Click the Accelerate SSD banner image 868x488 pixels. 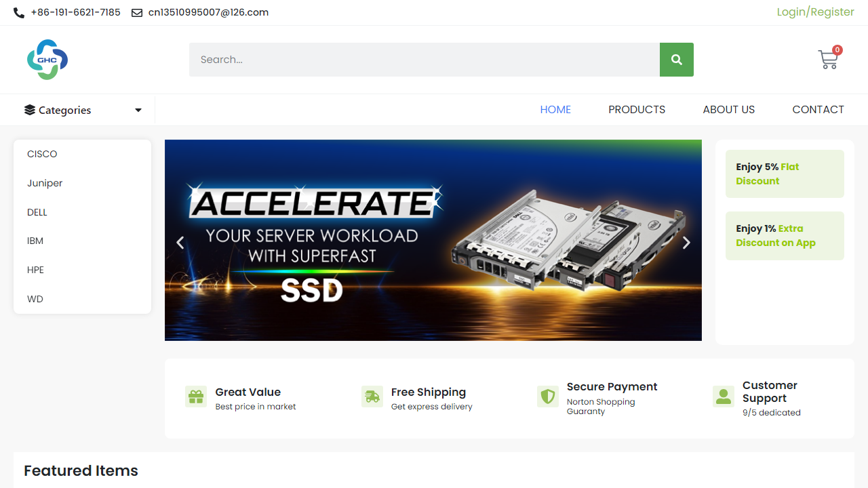(433, 240)
